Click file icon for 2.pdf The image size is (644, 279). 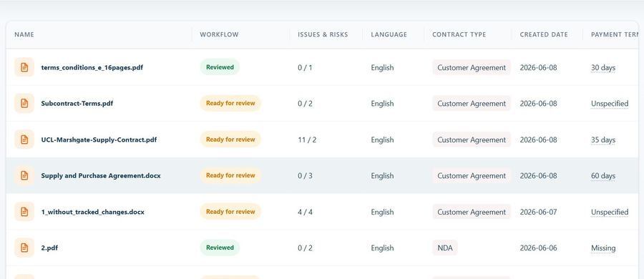coord(24,248)
